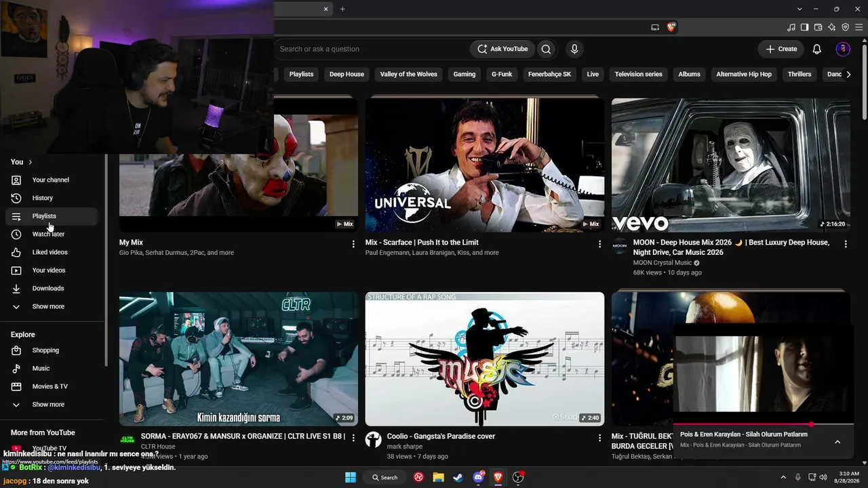Open the Coolio Gangsta's Paradise cover thumbnail
Image resolution: width=868 pixels, height=488 pixels.
pyautogui.click(x=485, y=359)
